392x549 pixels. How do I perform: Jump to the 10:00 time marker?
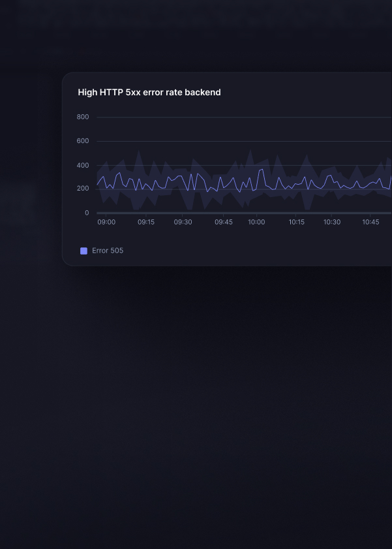(256, 222)
